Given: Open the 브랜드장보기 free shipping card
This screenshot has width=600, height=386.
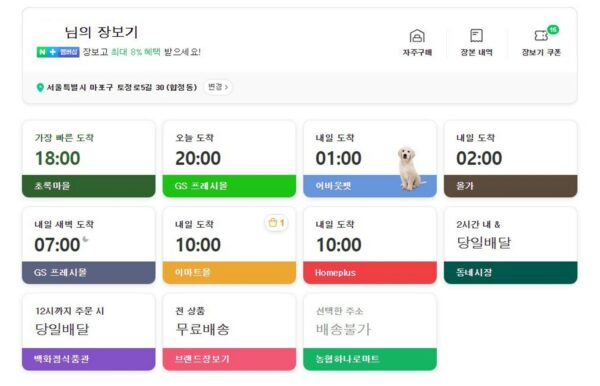Looking at the screenshot, I should [x=229, y=332].
